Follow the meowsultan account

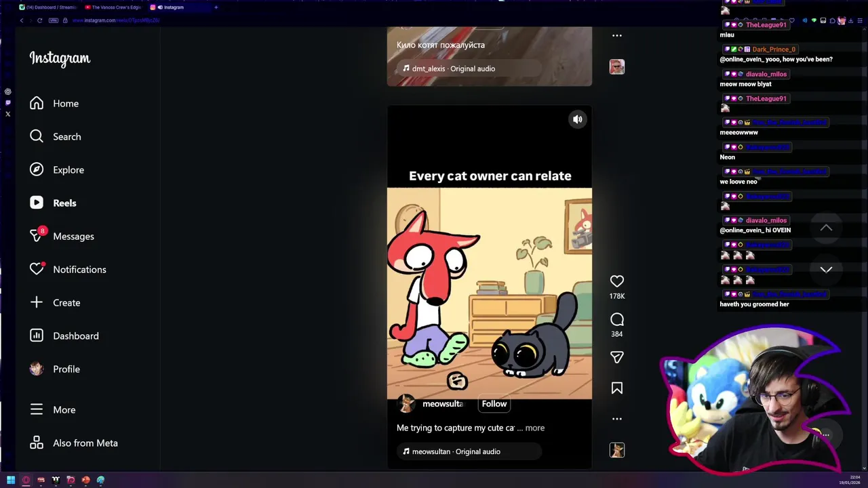click(x=494, y=404)
